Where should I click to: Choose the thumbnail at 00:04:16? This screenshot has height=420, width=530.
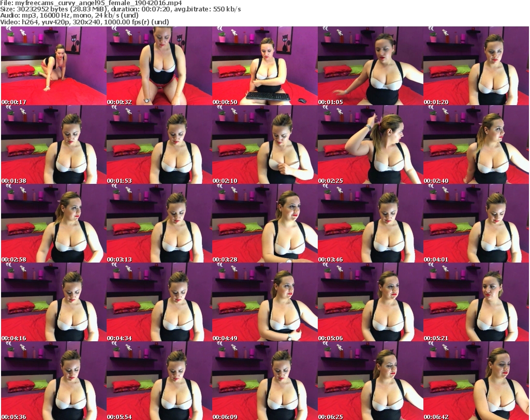tap(54, 302)
